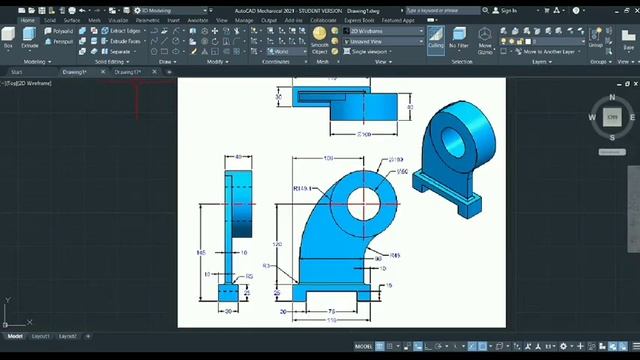
Task: Toggle object snap tracking on status bar
Action: (472, 347)
